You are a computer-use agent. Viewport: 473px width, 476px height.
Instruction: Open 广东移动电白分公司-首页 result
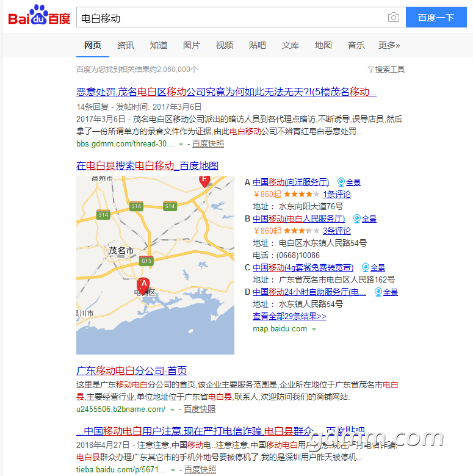click(131, 370)
